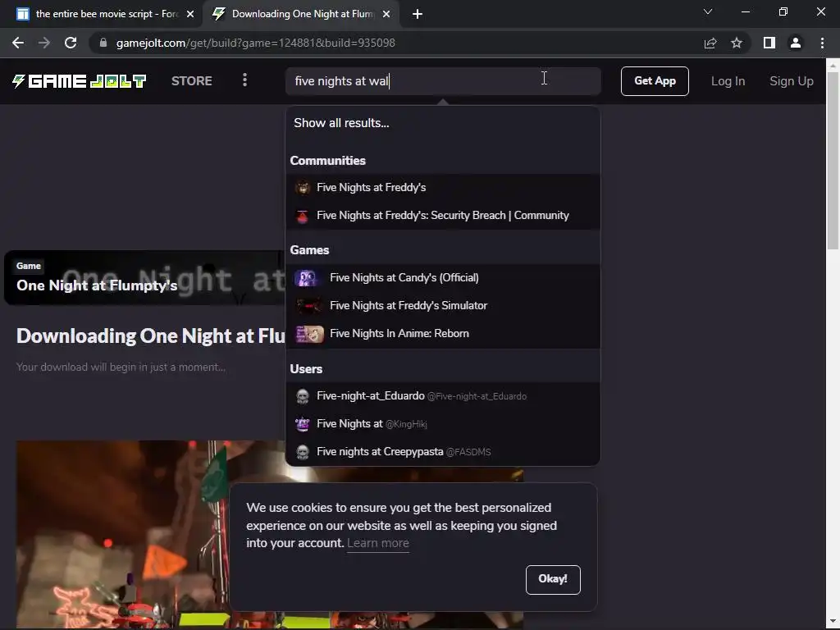Click into the Game Jolt search field
This screenshot has height=630, width=840.
point(442,81)
